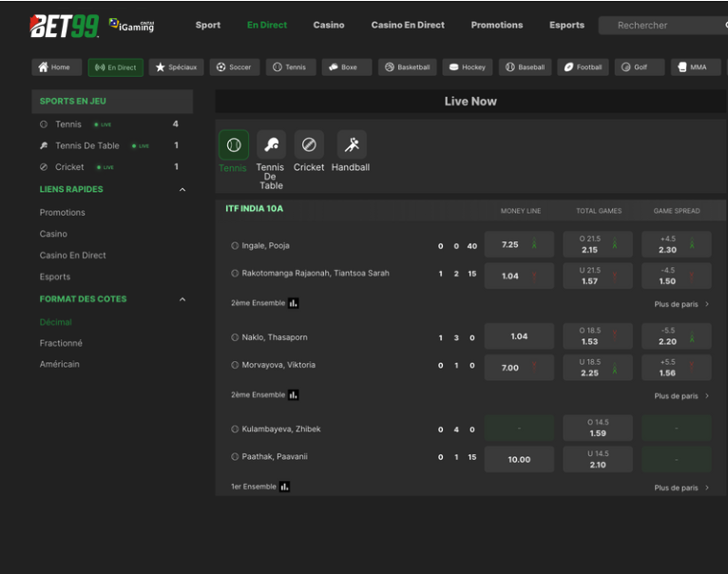Open stats icon beside first 2ème Ensemble
Viewport: 728px width, 574px height.
(294, 303)
